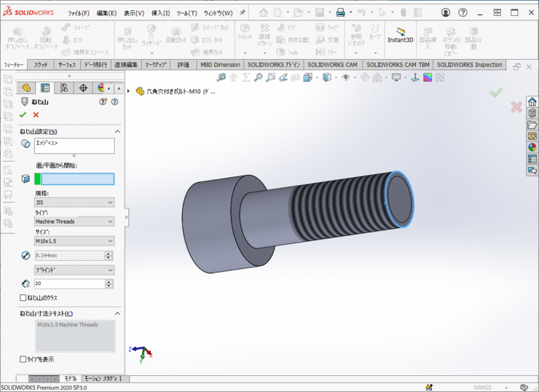Screen dimensions: 539x392
Task: Open the ウィンドウ(W) menu
Action: (218, 13)
